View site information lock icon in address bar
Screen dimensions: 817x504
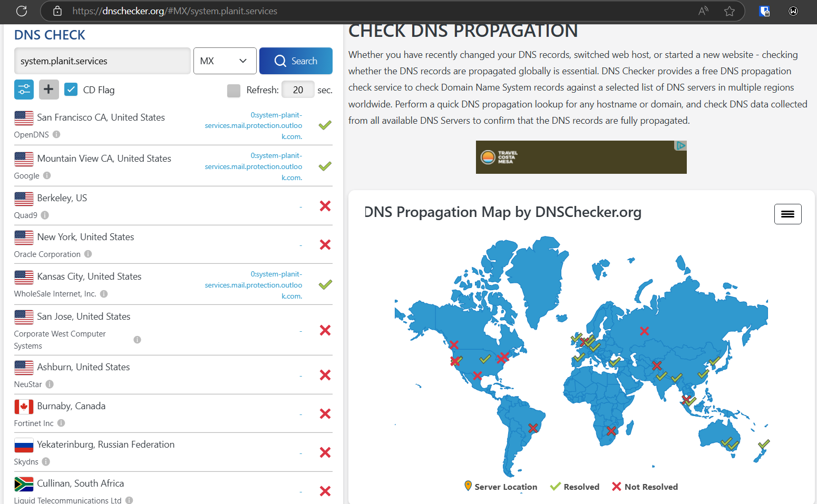pyautogui.click(x=57, y=11)
